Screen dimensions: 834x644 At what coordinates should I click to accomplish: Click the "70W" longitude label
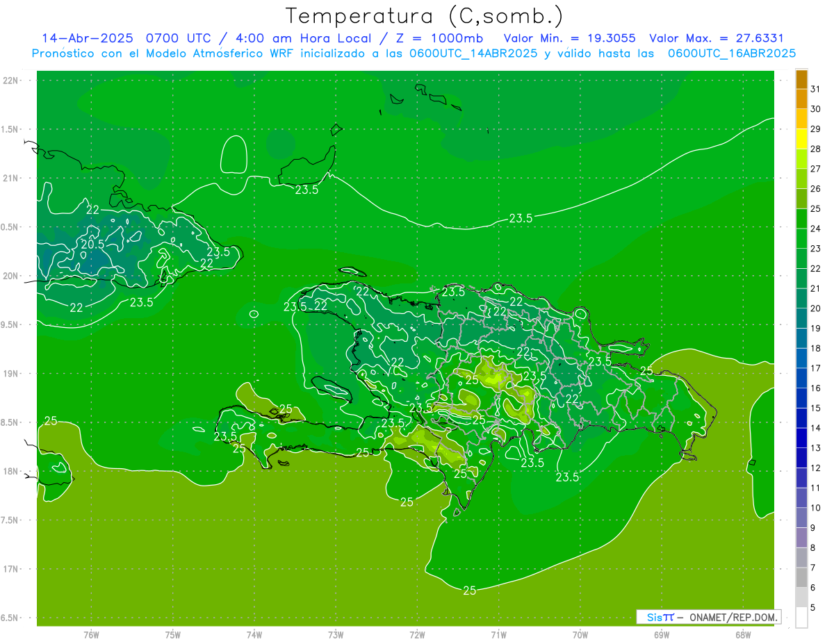[x=580, y=635]
